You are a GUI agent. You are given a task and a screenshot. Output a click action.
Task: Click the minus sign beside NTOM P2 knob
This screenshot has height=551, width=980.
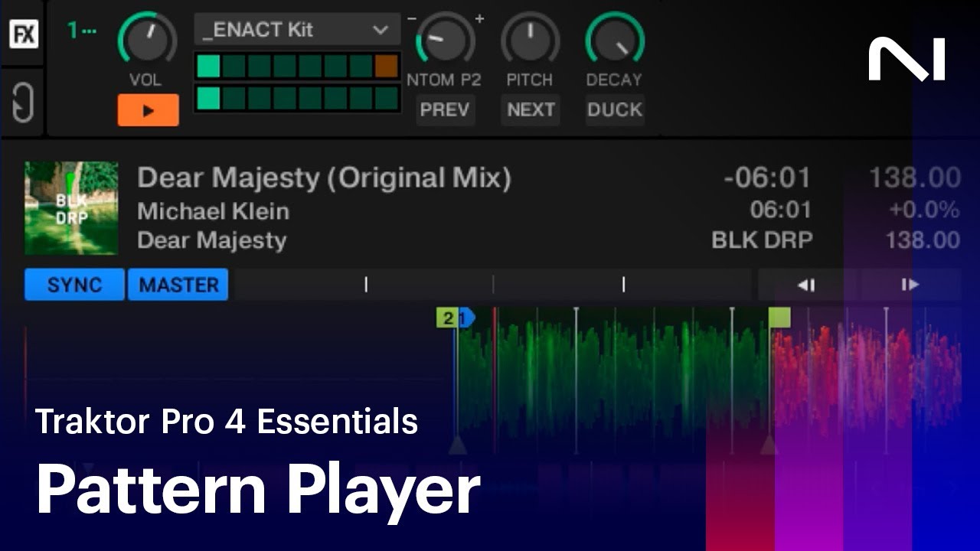pos(413,18)
